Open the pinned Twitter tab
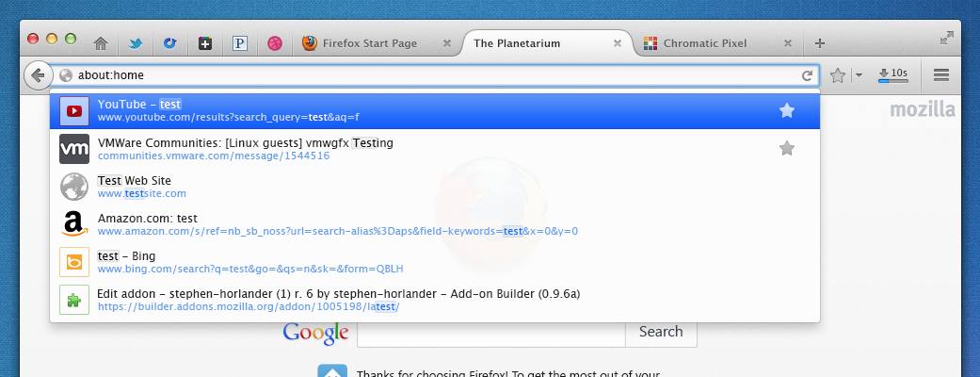This screenshot has height=377, width=980. (x=136, y=44)
